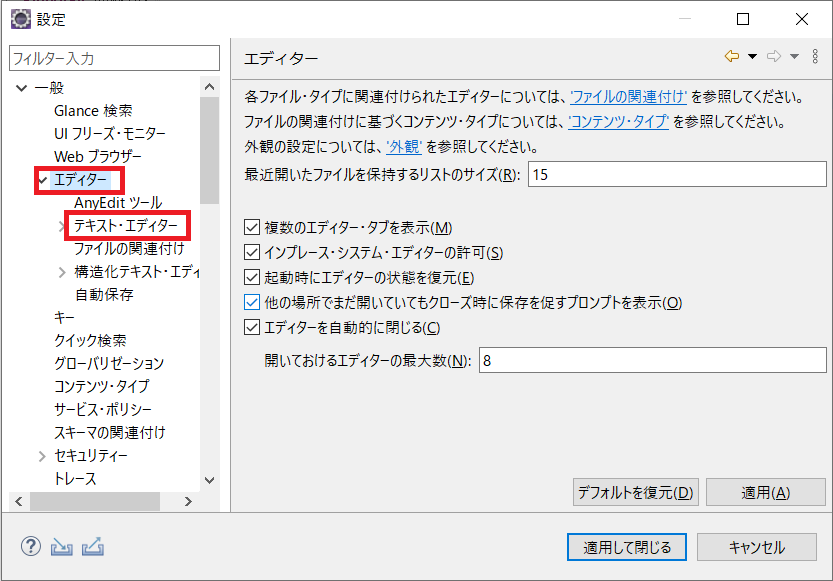
Task: Click the フィルター入力 search field
Action: tap(114, 58)
